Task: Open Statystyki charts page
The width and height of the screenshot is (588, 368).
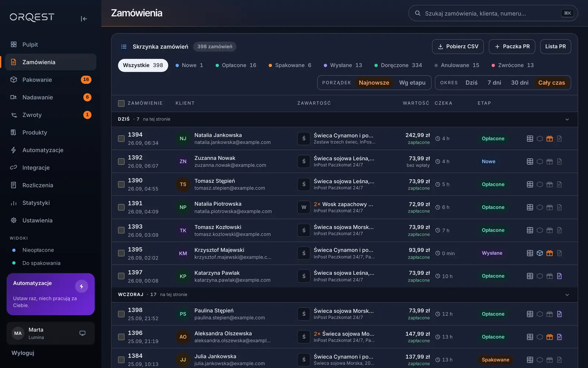Action: pyautogui.click(x=51, y=203)
